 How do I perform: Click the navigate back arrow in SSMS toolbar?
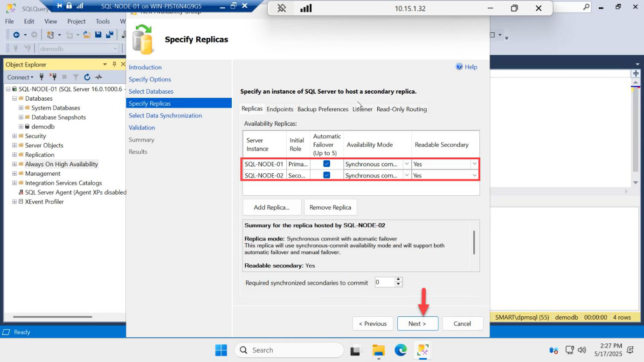[16, 35]
